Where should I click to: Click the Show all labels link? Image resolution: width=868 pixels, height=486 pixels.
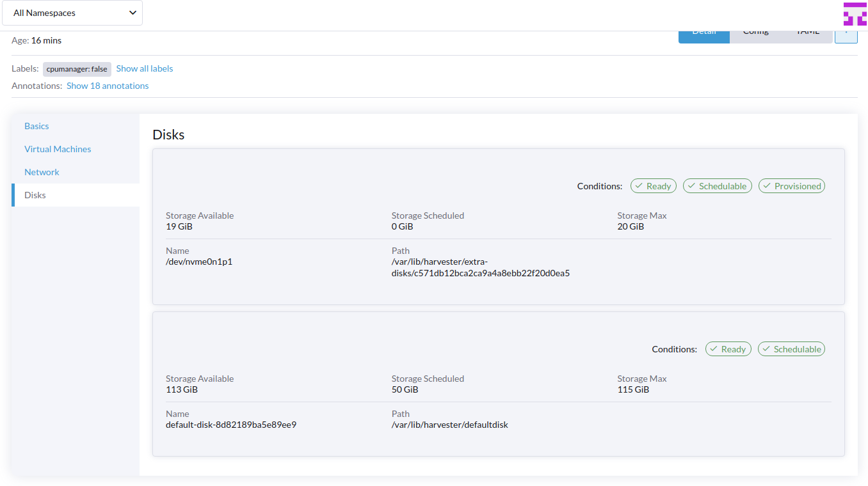pos(145,68)
